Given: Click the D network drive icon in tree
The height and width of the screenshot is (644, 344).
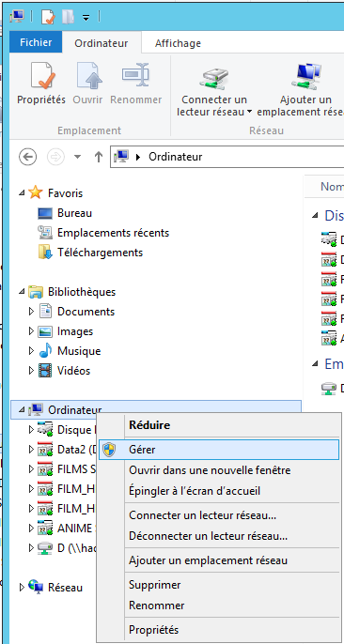Looking at the screenshot, I should pos(45,548).
